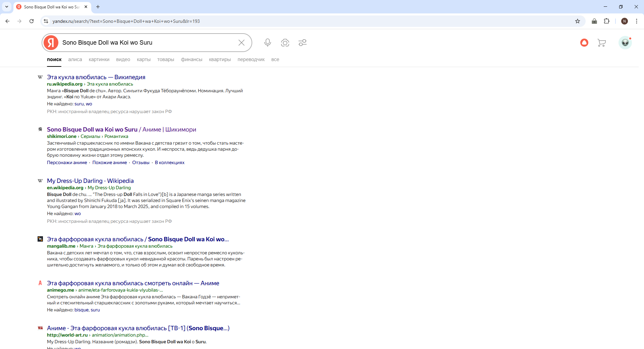Image resolution: width=644 pixels, height=349 pixels.
Task: Open the shopping cart icon
Action: (601, 43)
